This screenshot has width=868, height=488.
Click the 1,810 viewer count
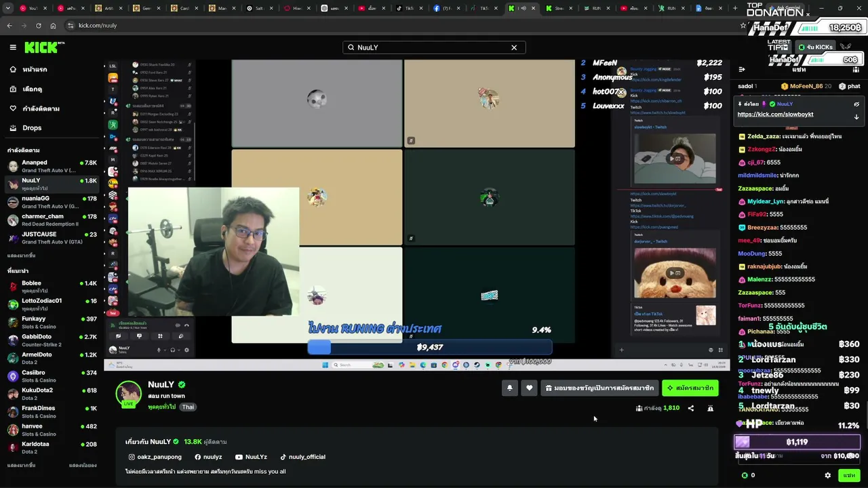[671, 408]
